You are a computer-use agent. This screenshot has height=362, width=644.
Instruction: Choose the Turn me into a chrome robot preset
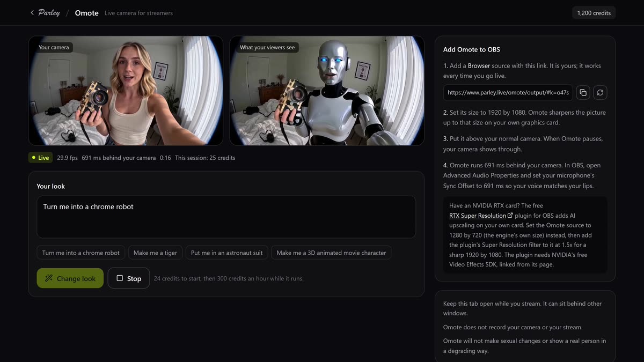point(81,253)
